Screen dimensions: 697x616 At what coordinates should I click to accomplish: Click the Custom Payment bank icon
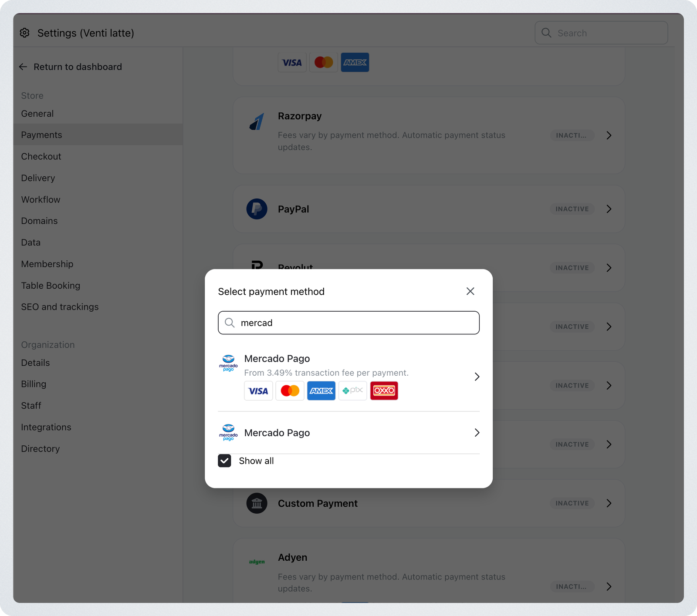[x=257, y=503]
